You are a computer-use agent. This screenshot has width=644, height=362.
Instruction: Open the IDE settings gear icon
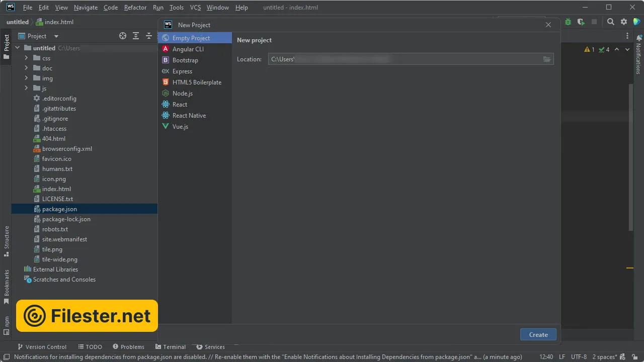click(x=624, y=22)
